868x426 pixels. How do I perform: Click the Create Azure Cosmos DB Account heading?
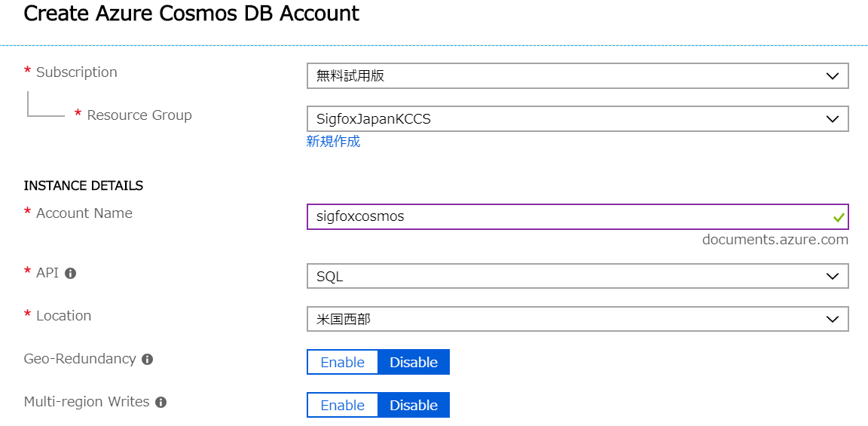(x=191, y=14)
